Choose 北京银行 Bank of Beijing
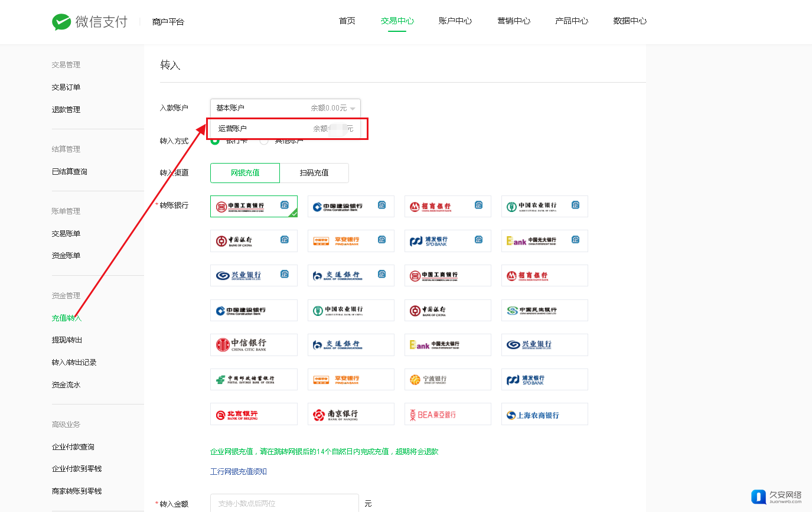 (x=254, y=414)
